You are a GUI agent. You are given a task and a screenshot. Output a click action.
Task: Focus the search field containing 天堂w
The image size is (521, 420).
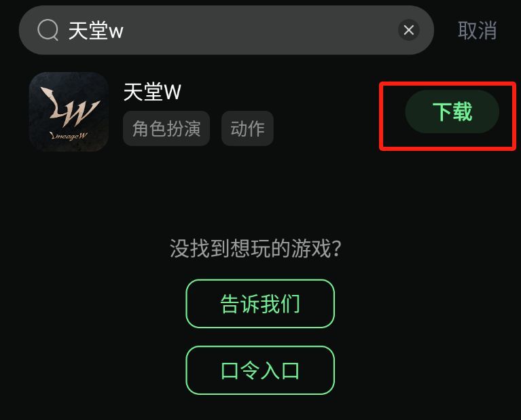pyautogui.click(x=226, y=30)
